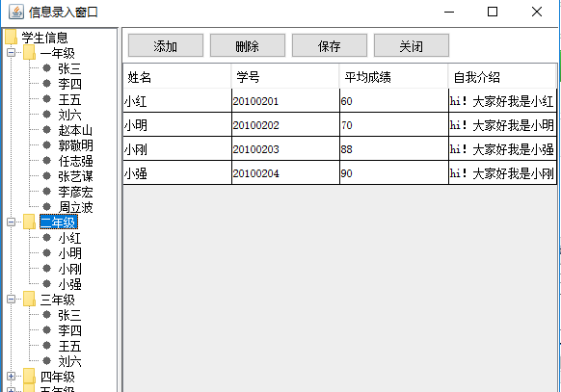561x392 pixels.
Task: Select the 学号 column header
Action: coord(285,76)
